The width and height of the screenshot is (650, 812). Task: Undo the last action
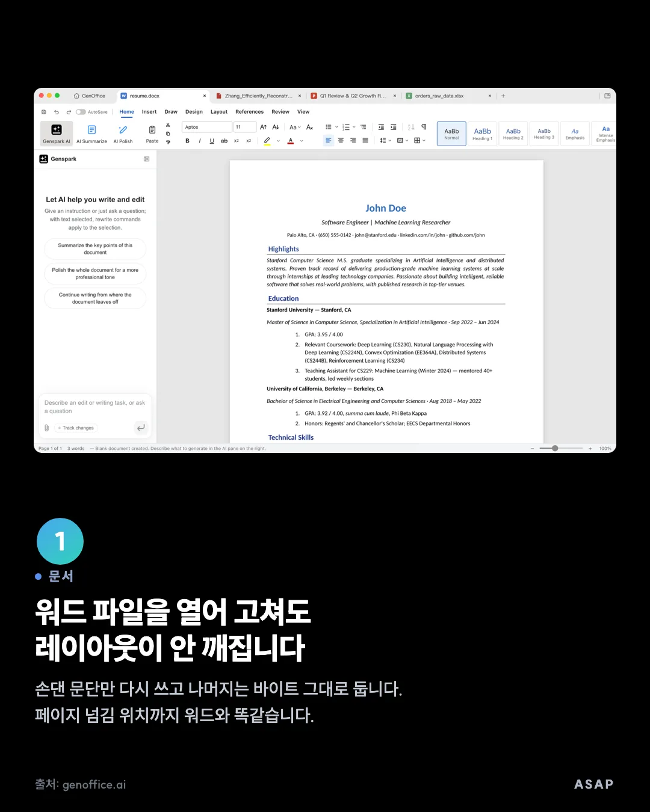[56, 112]
